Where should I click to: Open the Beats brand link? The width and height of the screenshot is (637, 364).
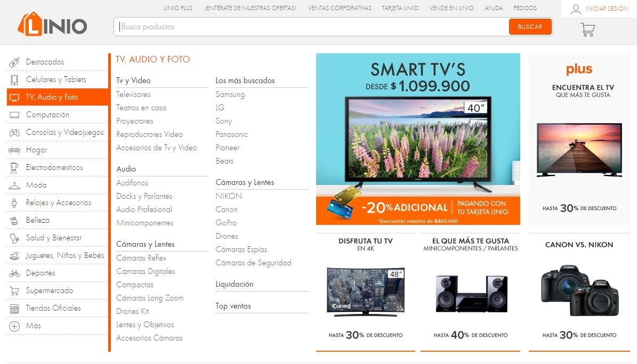pos(224,161)
